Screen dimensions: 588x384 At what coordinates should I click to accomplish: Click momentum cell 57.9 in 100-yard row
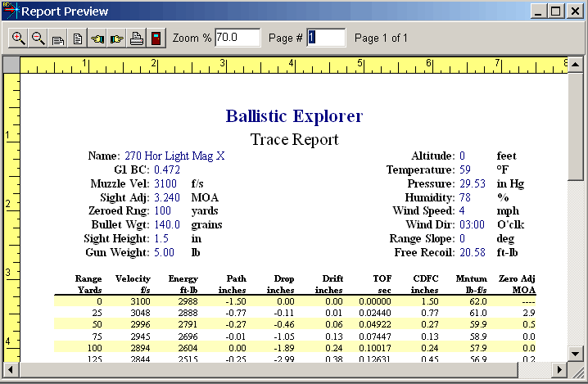tap(478, 348)
